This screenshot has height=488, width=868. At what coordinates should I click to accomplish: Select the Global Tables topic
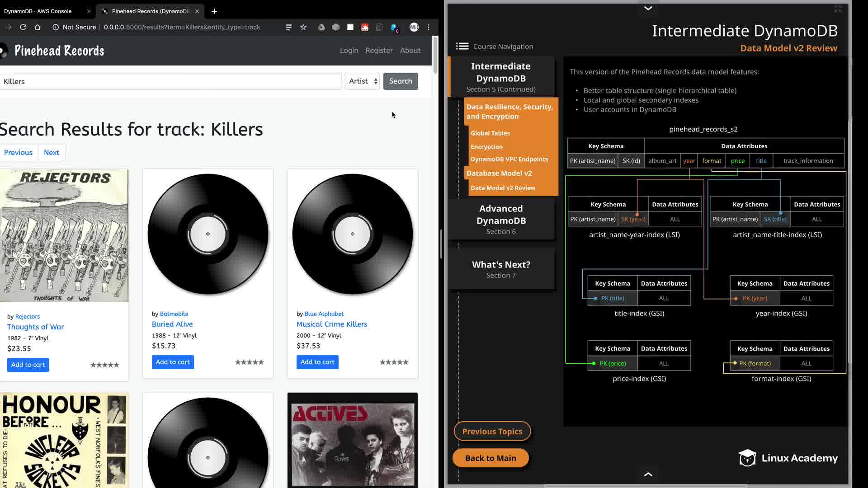pyautogui.click(x=490, y=133)
